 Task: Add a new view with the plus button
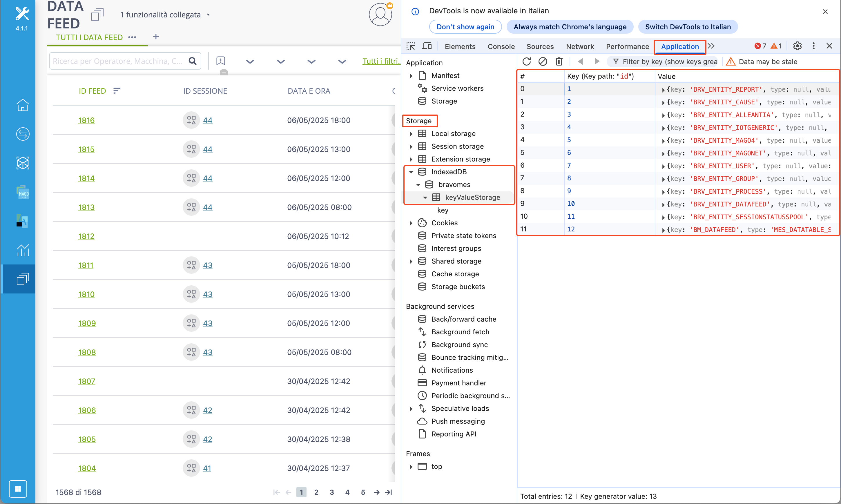click(x=156, y=37)
